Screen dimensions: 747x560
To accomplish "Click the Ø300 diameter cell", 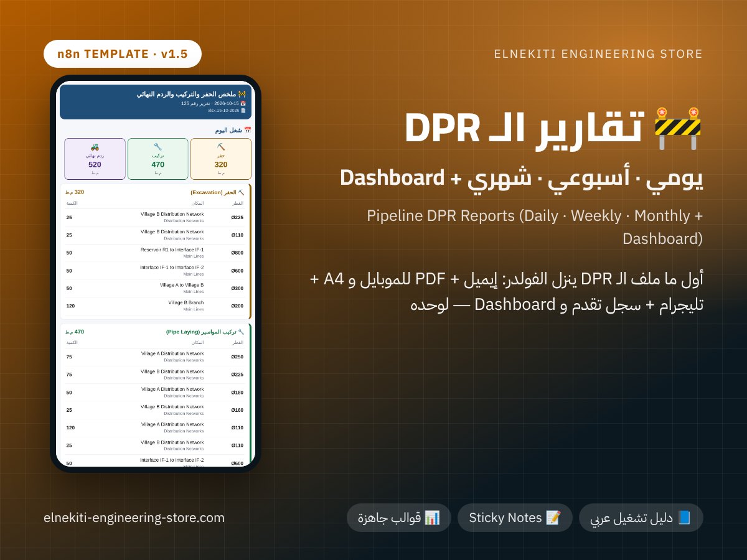I will coord(237,289).
